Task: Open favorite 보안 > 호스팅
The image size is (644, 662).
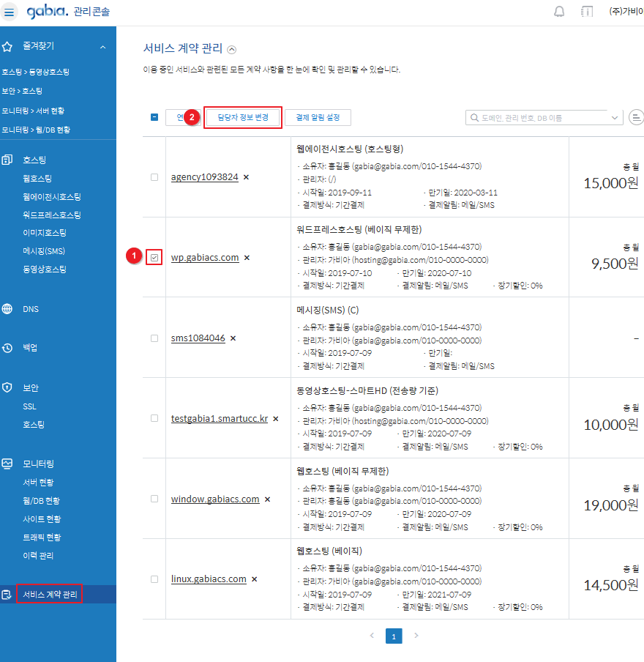Action: 22,91
